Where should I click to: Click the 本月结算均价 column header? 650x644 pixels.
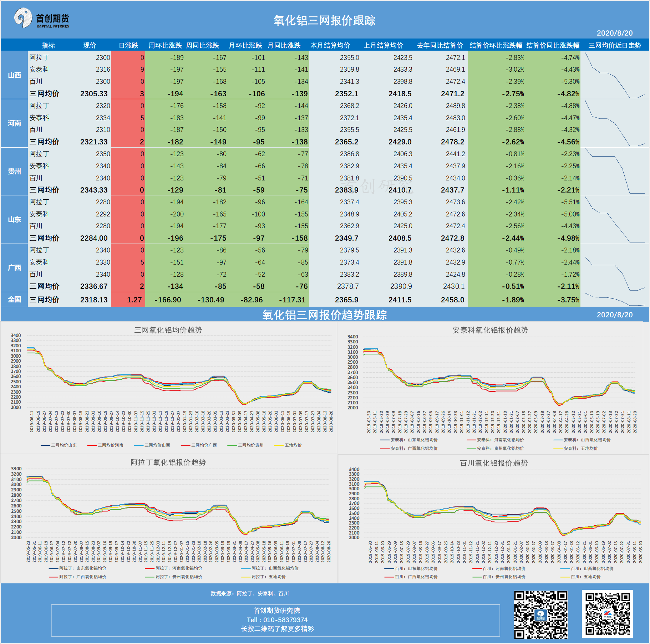tap(330, 45)
